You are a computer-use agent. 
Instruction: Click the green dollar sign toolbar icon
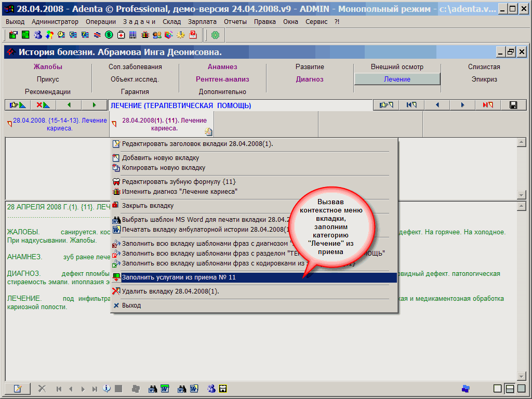click(109, 35)
